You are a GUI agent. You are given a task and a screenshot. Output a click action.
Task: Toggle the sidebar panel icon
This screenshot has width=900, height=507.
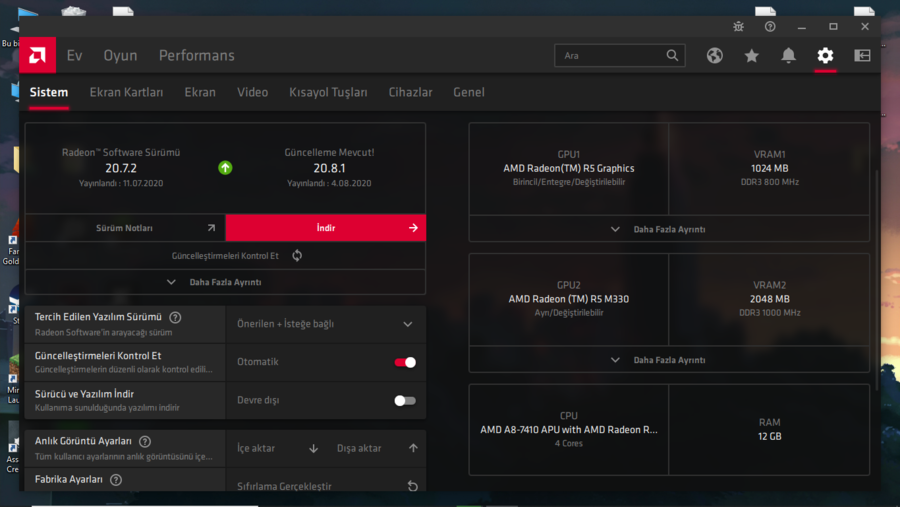[862, 55]
